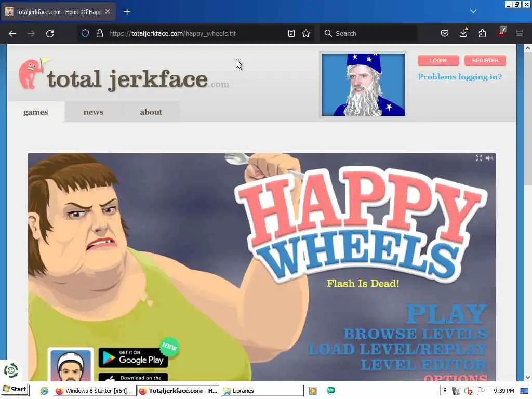
Task: Click the site security padlock icon
Action: pyautogui.click(x=99, y=33)
